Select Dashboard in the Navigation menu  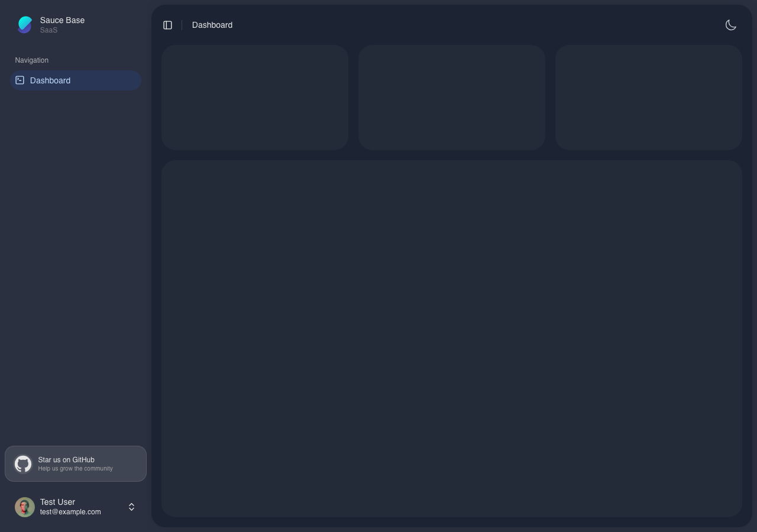[x=50, y=80]
